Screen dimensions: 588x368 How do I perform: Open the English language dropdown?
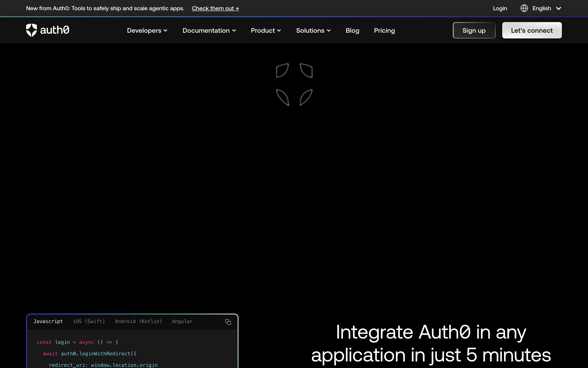click(x=541, y=8)
